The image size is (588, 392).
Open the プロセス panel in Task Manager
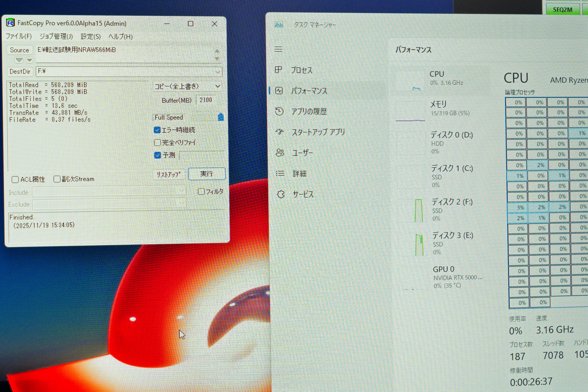tap(302, 70)
